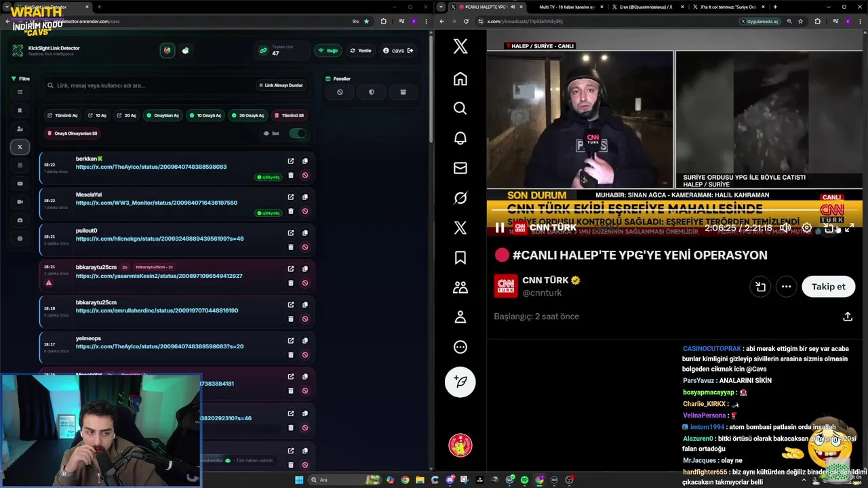
Task: Select the video camera filter icon
Action: pos(20,202)
